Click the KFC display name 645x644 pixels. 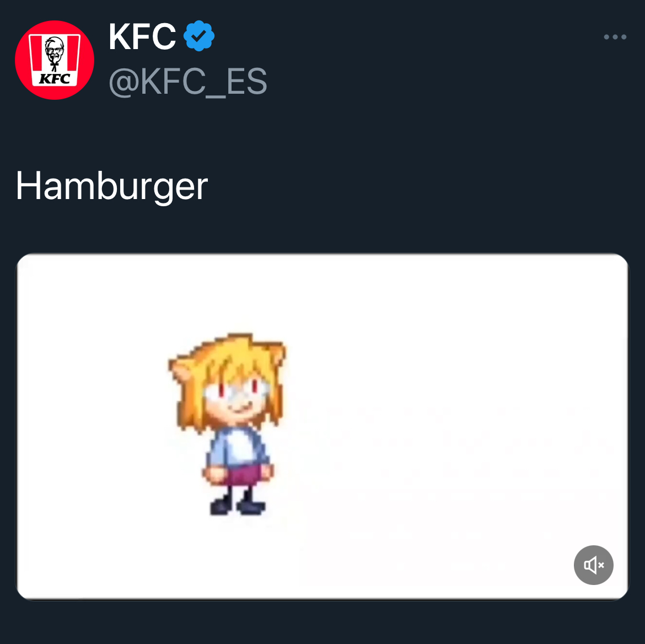[142, 37]
